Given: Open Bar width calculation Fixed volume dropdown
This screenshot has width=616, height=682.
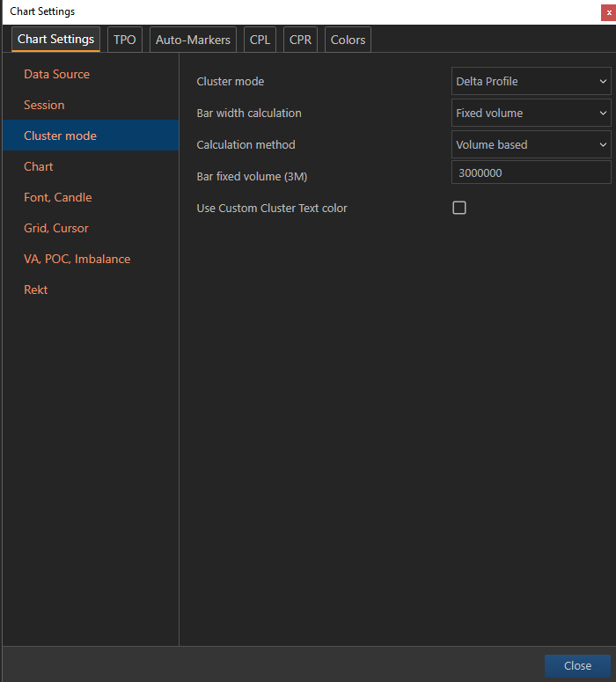Looking at the screenshot, I should coord(532,113).
